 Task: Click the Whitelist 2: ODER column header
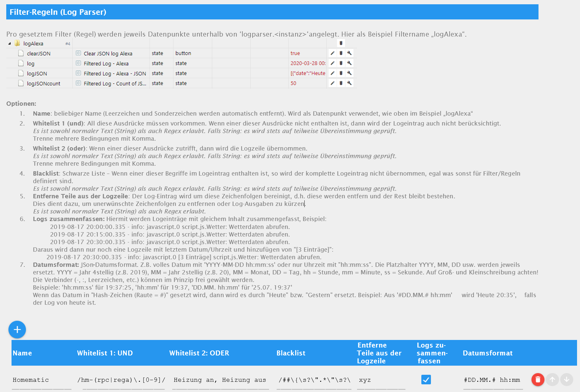tap(199, 353)
